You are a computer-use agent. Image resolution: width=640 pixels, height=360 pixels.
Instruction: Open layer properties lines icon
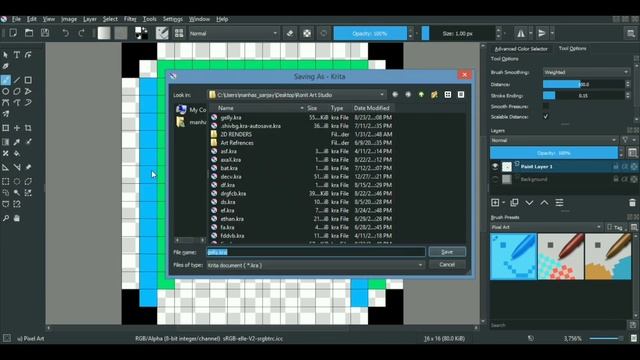coord(560,202)
